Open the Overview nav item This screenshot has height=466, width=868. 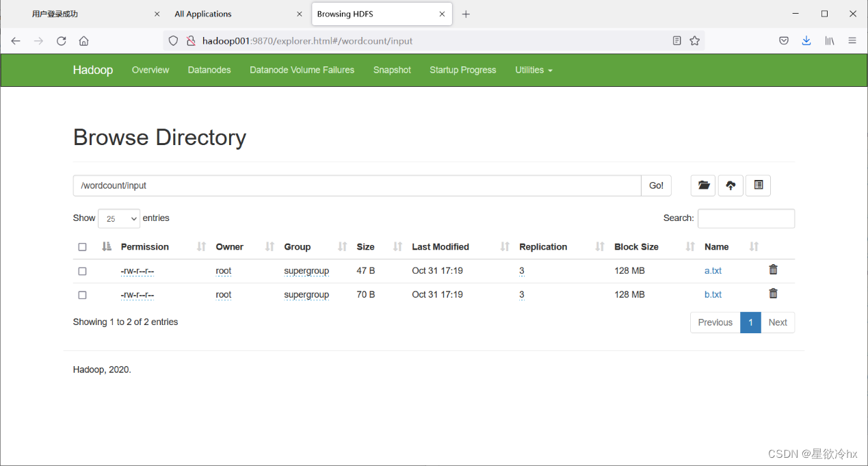tap(150, 70)
